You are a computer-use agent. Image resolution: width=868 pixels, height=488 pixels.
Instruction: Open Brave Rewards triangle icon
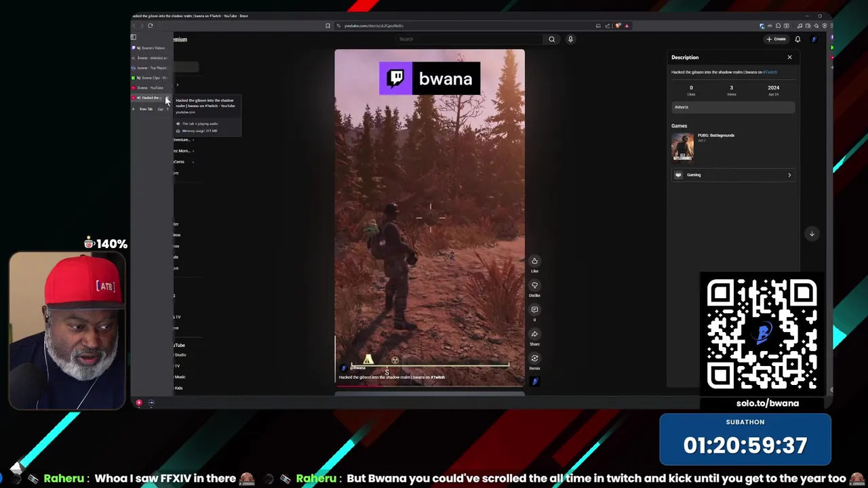(627, 26)
